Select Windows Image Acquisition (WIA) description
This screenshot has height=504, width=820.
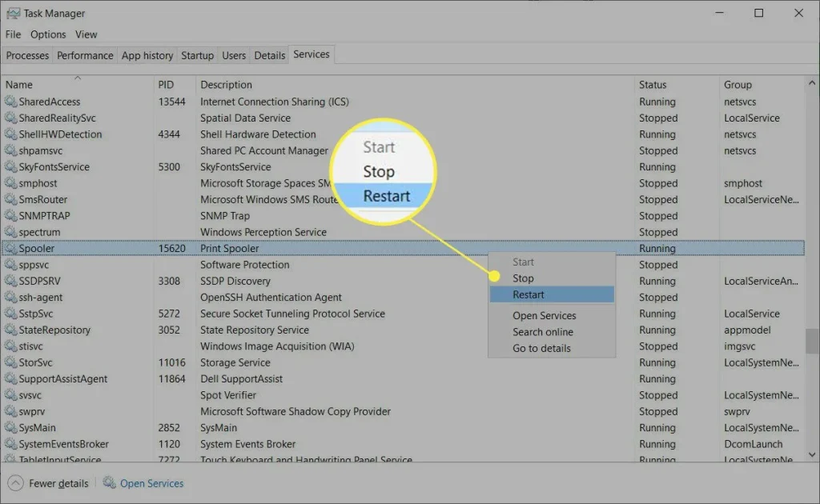click(277, 346)
